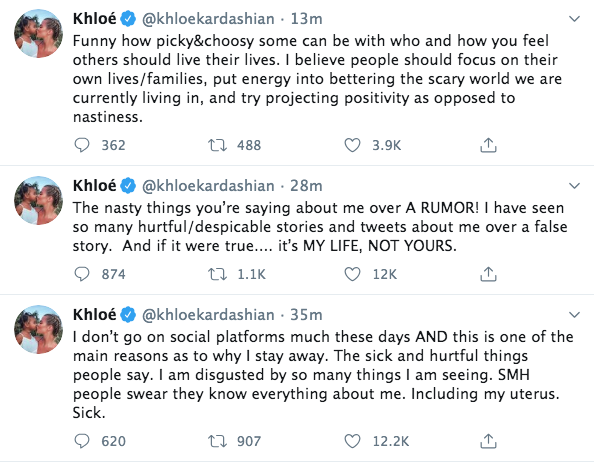Open the dropdown caret on the 13m tweet

[575, 19]
